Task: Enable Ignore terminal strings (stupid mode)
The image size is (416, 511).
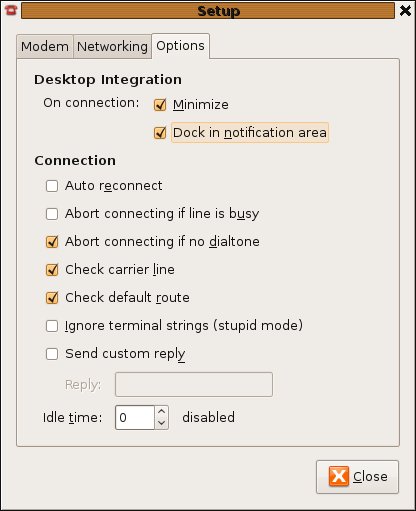Action: [x=52, y=326]
